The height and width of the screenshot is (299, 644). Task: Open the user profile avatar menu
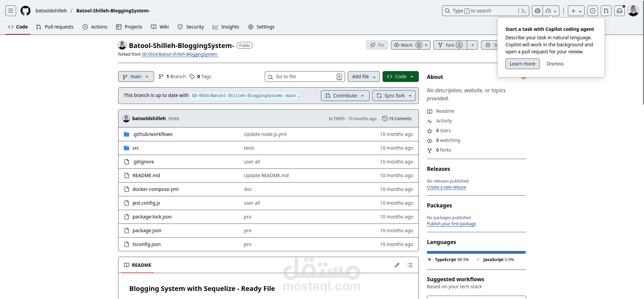pyautogui.click(x=633, y=11)
